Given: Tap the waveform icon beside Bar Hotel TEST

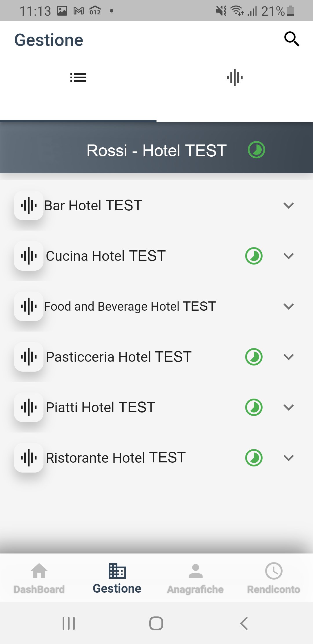Looking at the screenshot, I should pyautogui.click(x=29, y=205).
